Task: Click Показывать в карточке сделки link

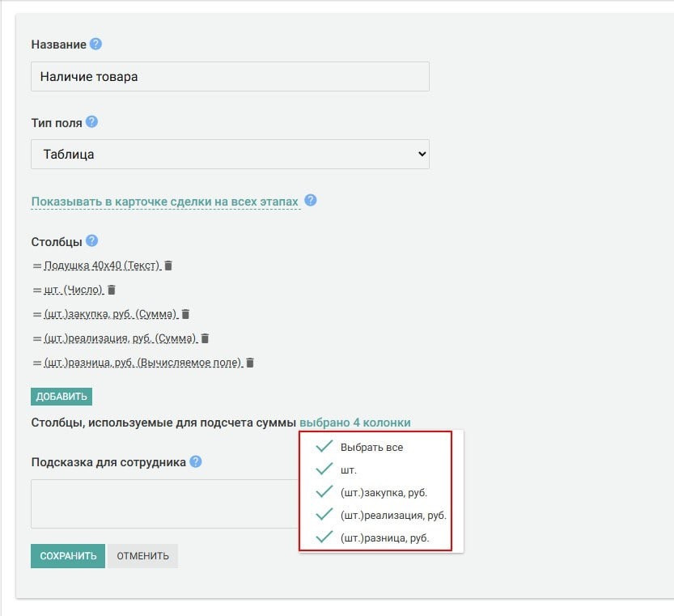Action: pos(164,202)
